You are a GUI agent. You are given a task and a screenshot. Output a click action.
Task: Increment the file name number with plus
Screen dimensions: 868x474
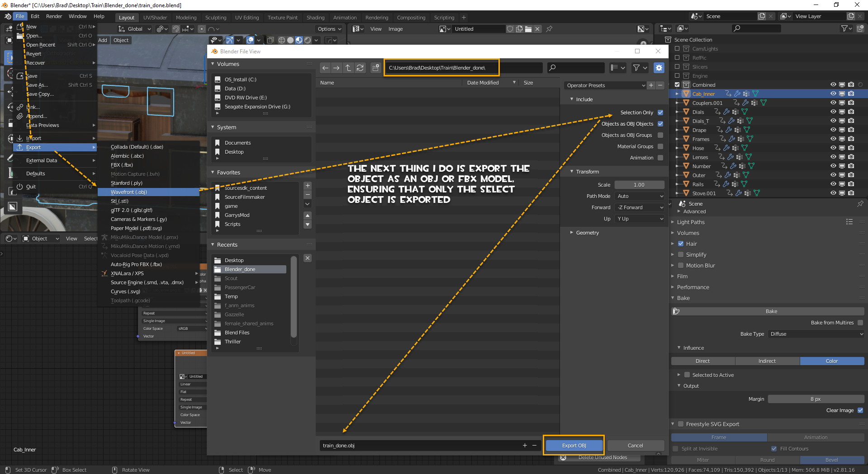(525, 446)
